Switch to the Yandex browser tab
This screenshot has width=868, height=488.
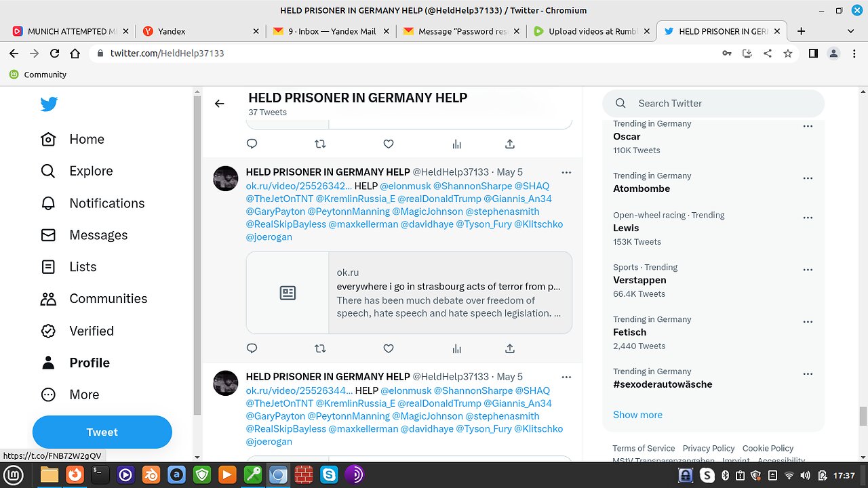click(x=200, y=31)
